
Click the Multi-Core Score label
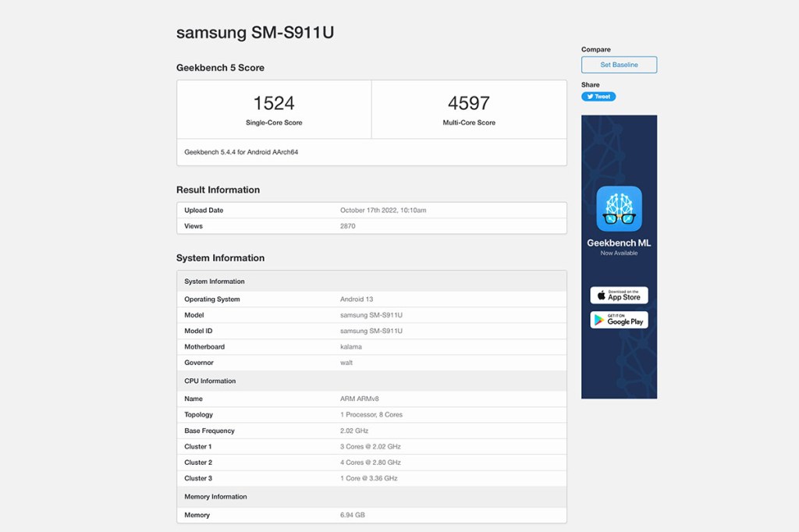(x=469, y=122)
